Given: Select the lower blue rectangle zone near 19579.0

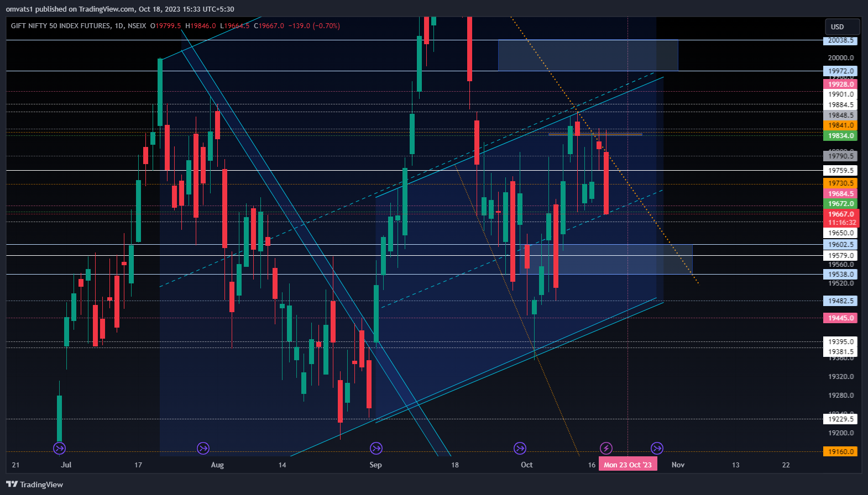Looking at the screenshot, I should point(606,259).
